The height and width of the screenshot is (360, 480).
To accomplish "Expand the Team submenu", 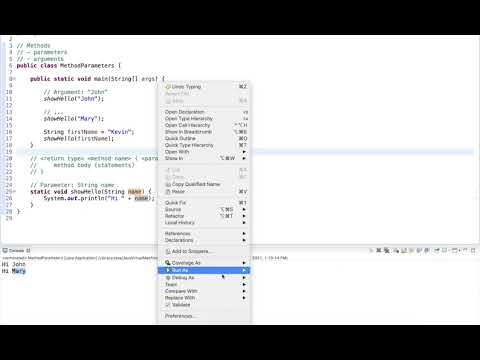I will (x=204, y=284).
